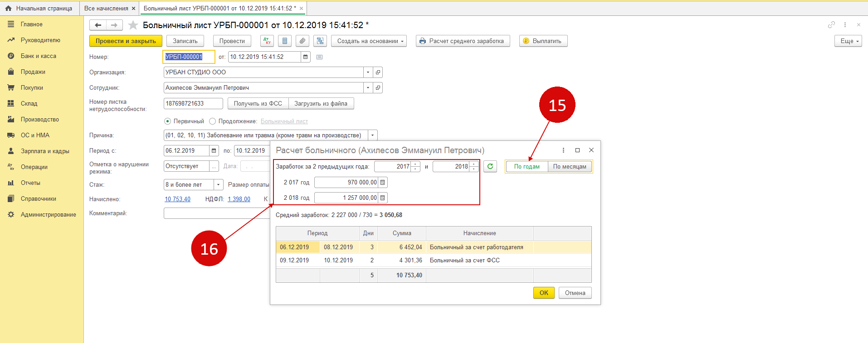Open the Дт/Кт postings icon

(x=267, y=41)
